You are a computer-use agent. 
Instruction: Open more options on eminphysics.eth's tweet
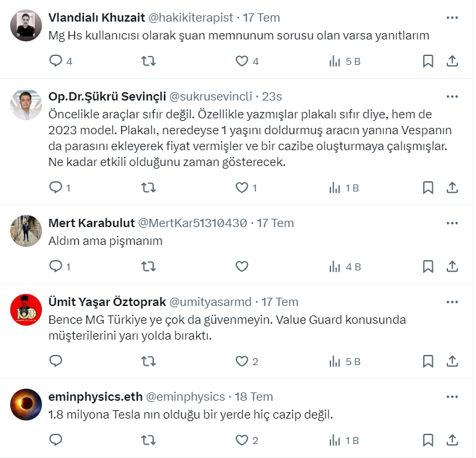click(x=452, y=397)
